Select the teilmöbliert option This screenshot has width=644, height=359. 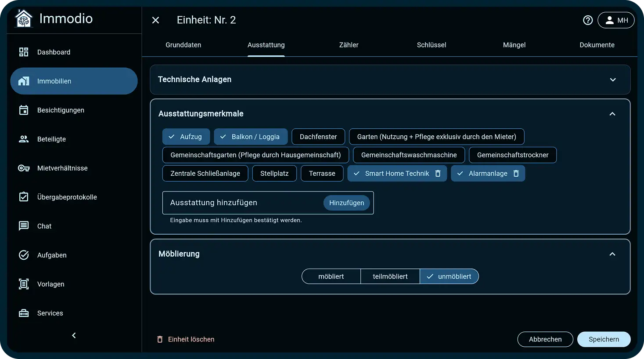click(390, 276)
